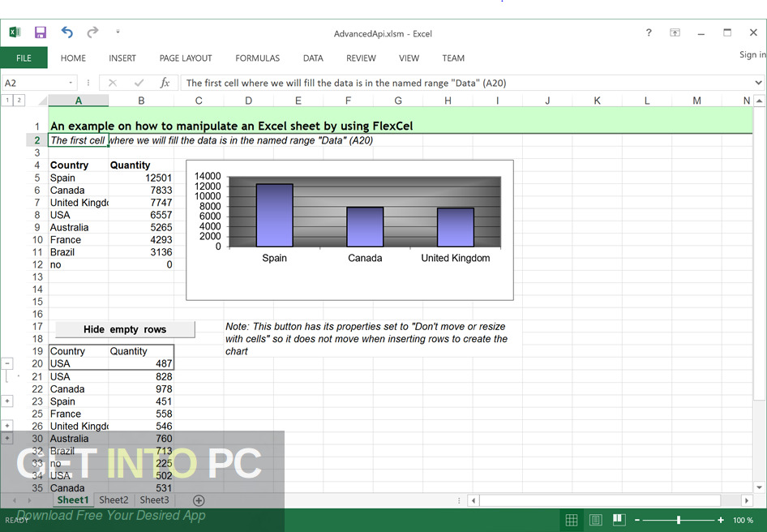Click the Canada bar in the chart
The image size is (767, 532).
[x=365, y=227]
